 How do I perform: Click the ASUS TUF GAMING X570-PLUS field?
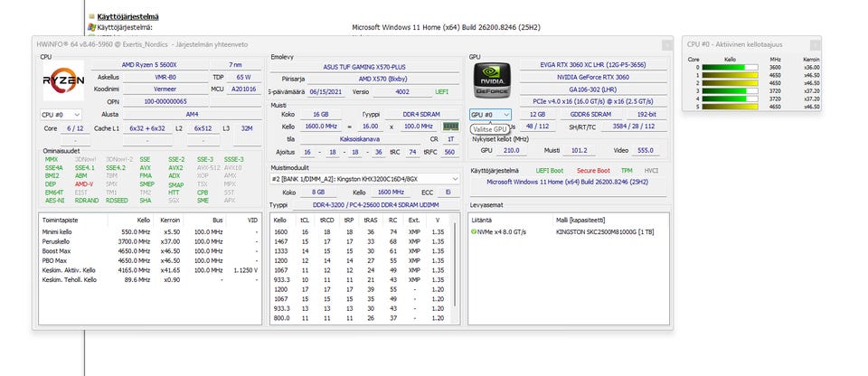(364, 67)
